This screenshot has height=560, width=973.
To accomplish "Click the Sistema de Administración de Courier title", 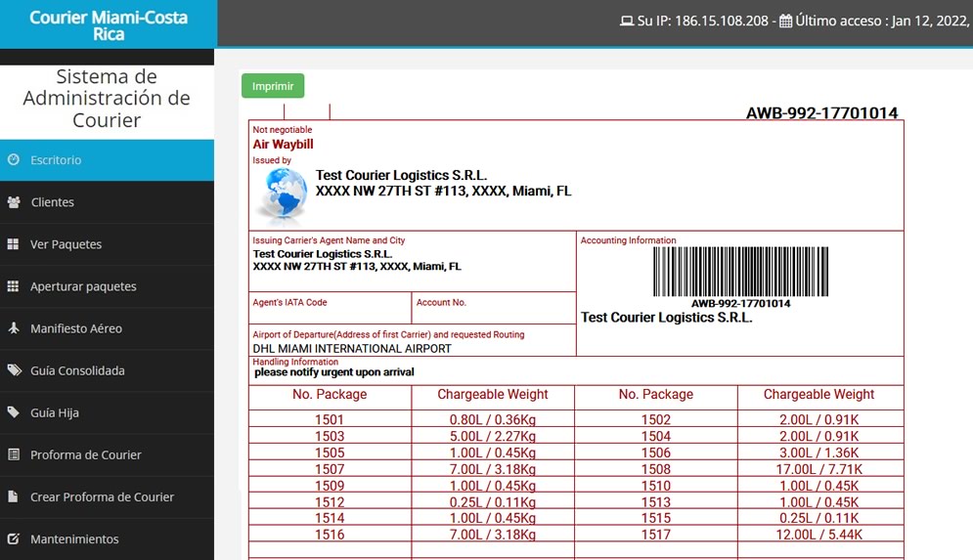I will coord(107,98).
